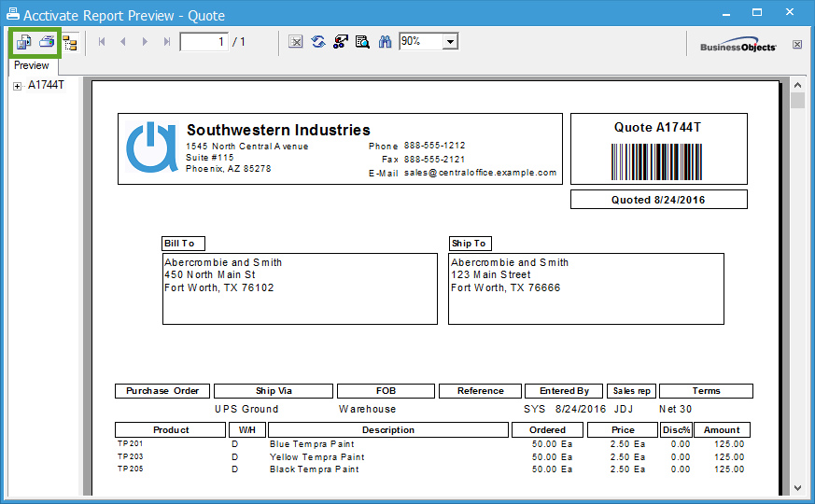815x504 pixels.
Task: Click the Refresh report icon
Action: 318,42
